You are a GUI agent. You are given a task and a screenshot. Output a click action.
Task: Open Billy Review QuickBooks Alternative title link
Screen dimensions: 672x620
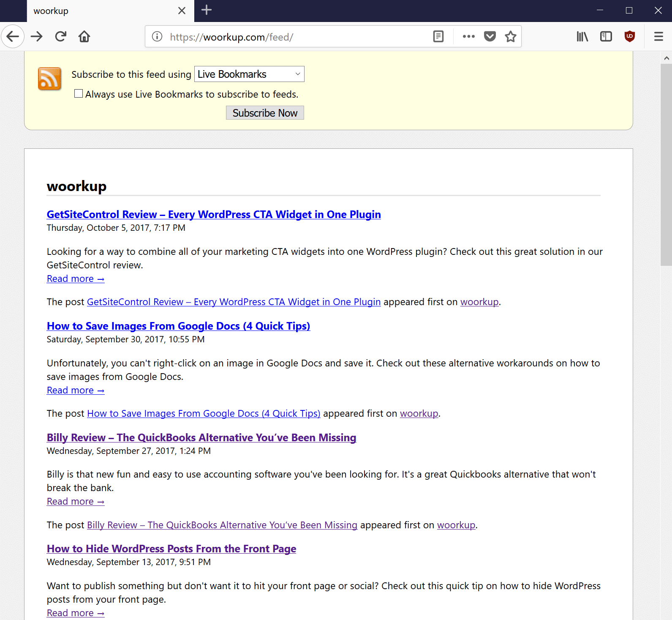click(201, 437)
